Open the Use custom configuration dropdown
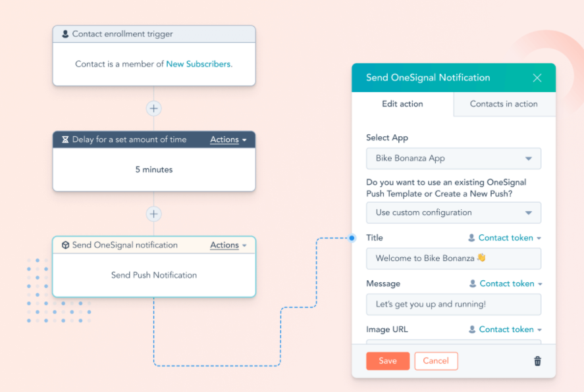 coord(453,212)
